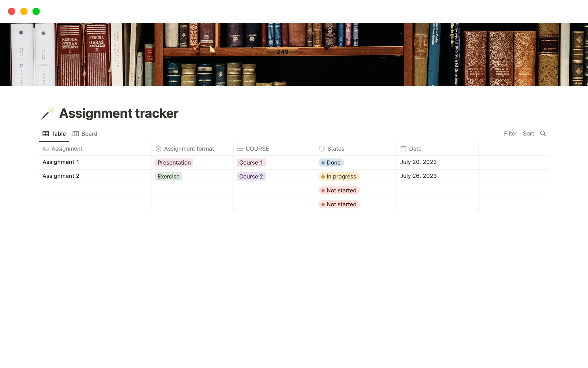588x368 pixels.
Task: Click on Assignment 1 to open it
Action: 61,162
